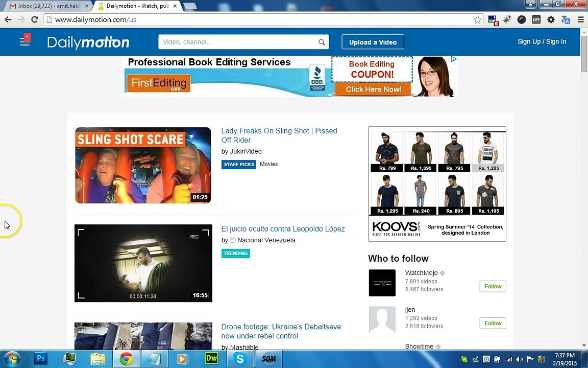Screen dimensions: 588x368
Task: Click the Dailymotion logo
Action: pyautogui.click(x=88, y=42)
